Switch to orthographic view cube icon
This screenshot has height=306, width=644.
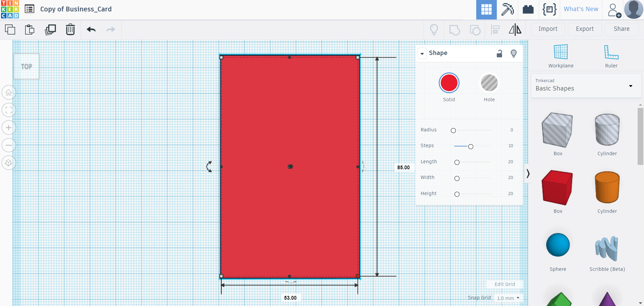click(9, 163)
